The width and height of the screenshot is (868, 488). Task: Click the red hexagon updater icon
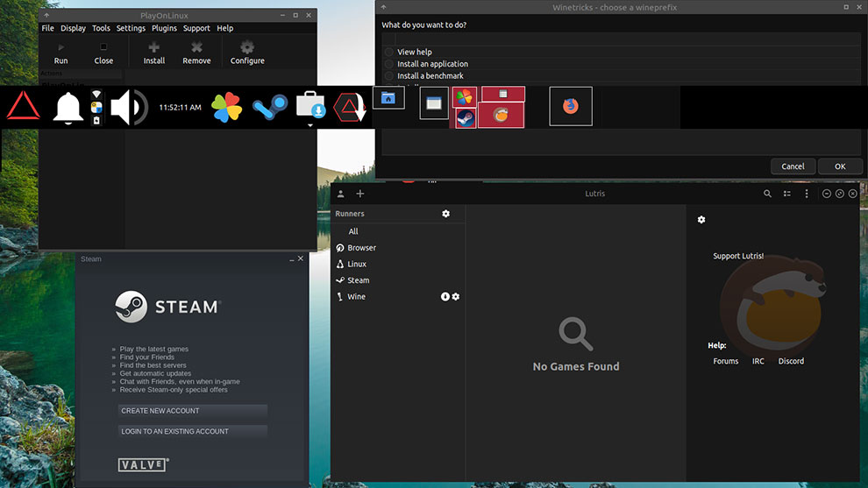pos(349,107)
